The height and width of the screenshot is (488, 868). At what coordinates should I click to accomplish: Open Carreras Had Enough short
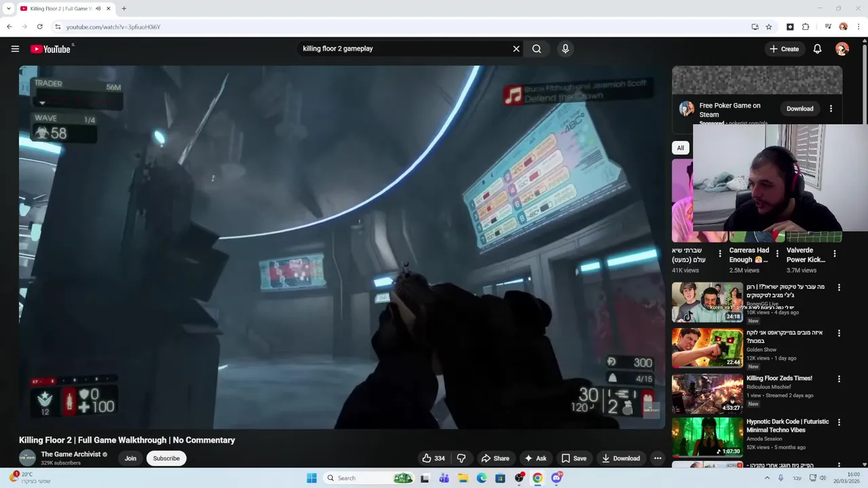[749, 255]
